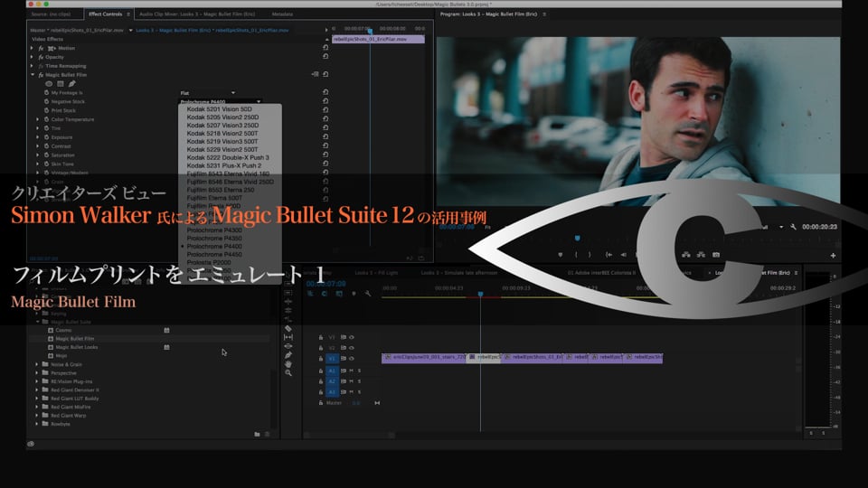Click the sequence timeline playhead
The width and height of the screenshot is (868, 488).
[480, 294]
